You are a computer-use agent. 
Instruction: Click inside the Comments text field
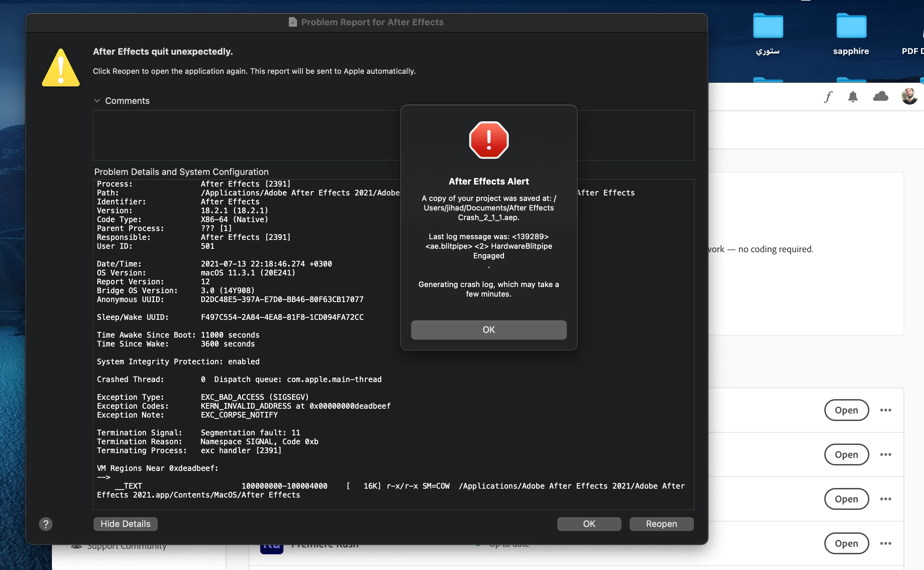pyautogui.click(x=245, y=135)
